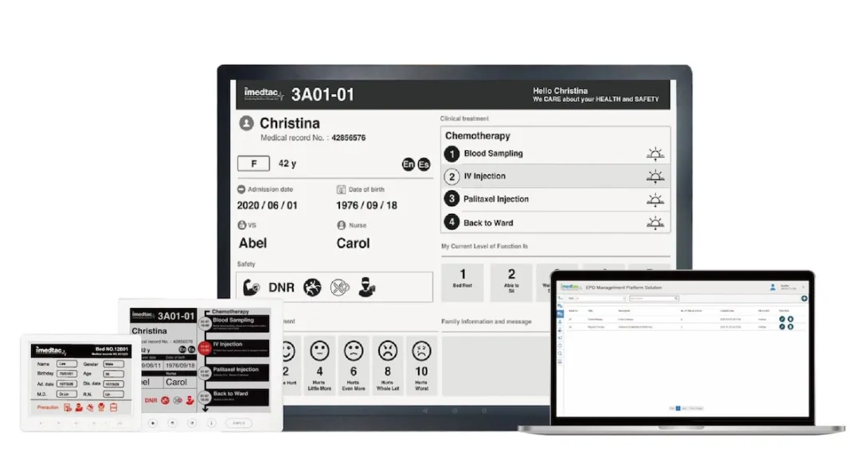
Task: Open the user profile icon on the laptop
Action: 772,287
